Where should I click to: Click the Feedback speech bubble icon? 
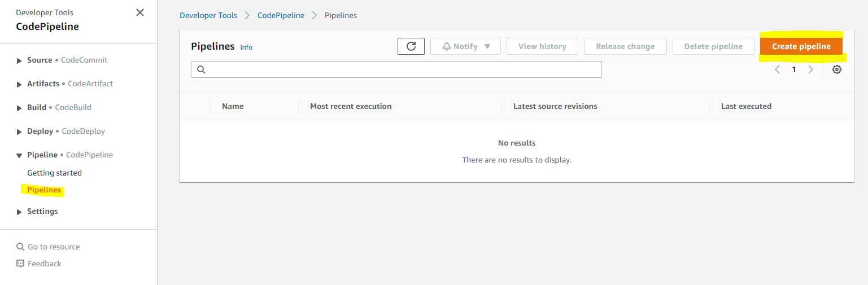(x=21, y=264)
